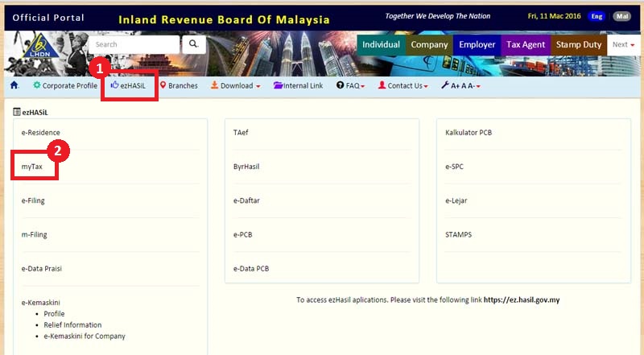Open the e-SPC link
This screenshot has width=644, height=355.
454,167
